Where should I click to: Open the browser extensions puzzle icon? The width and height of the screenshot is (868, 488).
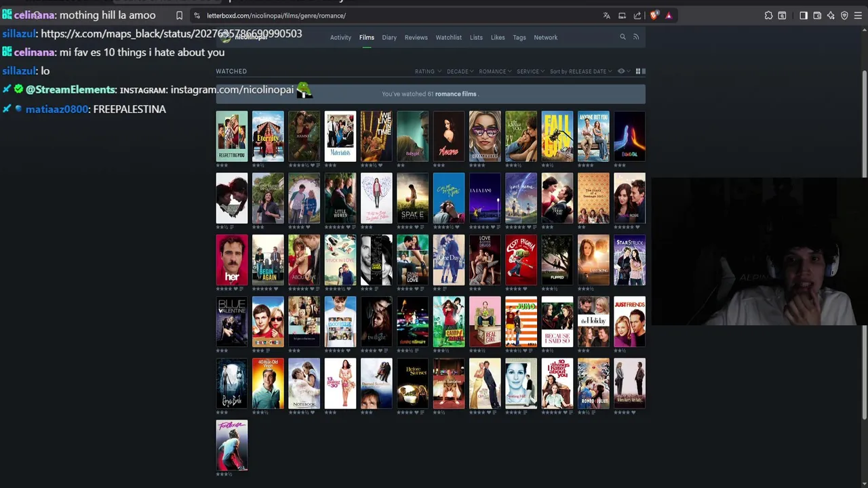(768, 16)
